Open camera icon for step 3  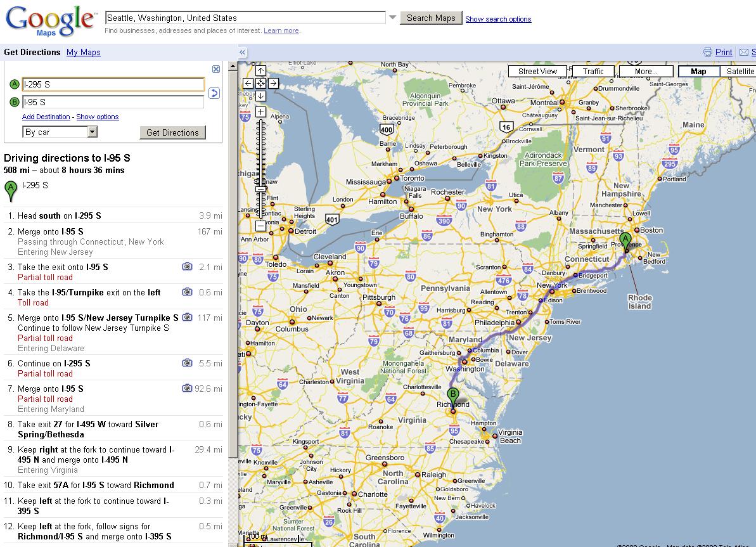(187, 267)
